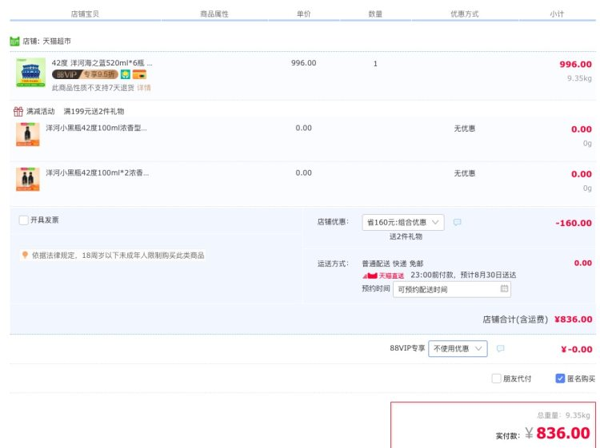Open the 不使用优惠 88VIP dropdown
The width and height of the screenshot is (600, 448).
pyautogui.click(x=458, y=349)
